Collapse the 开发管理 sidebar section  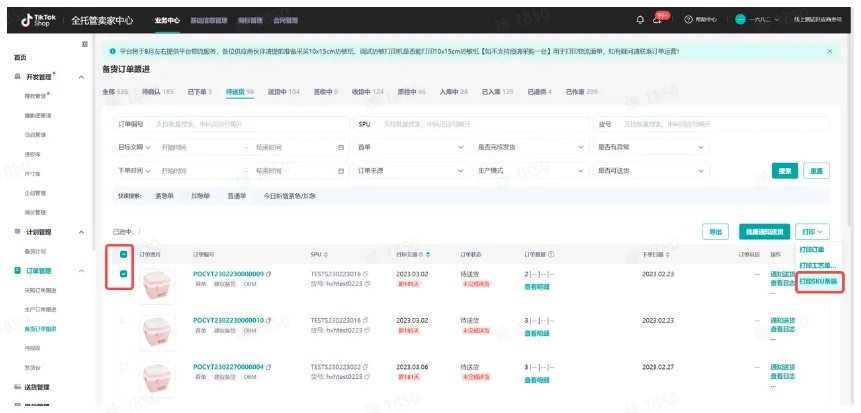click(x=81, y=77)
